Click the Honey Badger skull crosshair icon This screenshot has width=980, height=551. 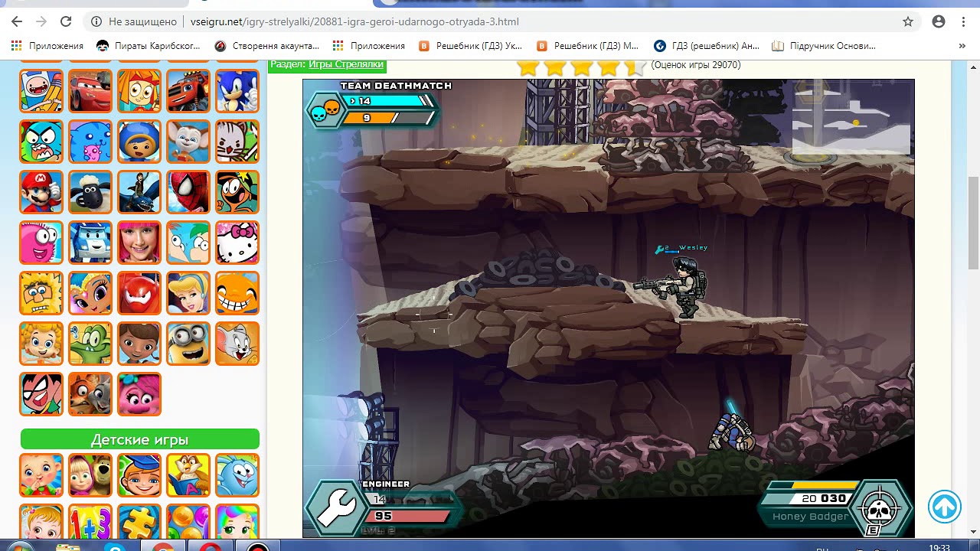click(881, 508)
